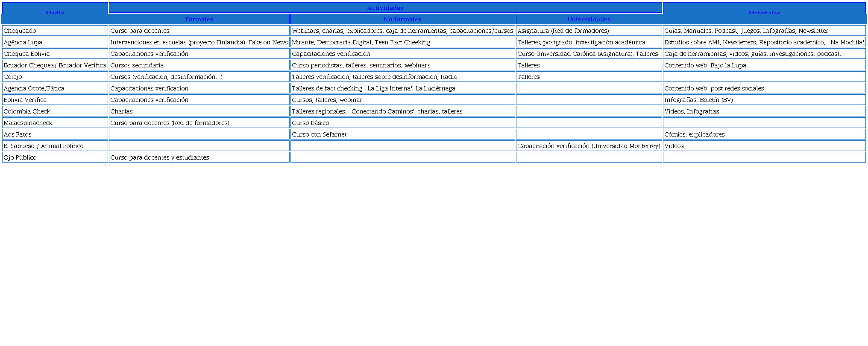Click 'Curso para docentes y estudiantes' cell
This screenshot has width=868, height=346.
[199, 157]
